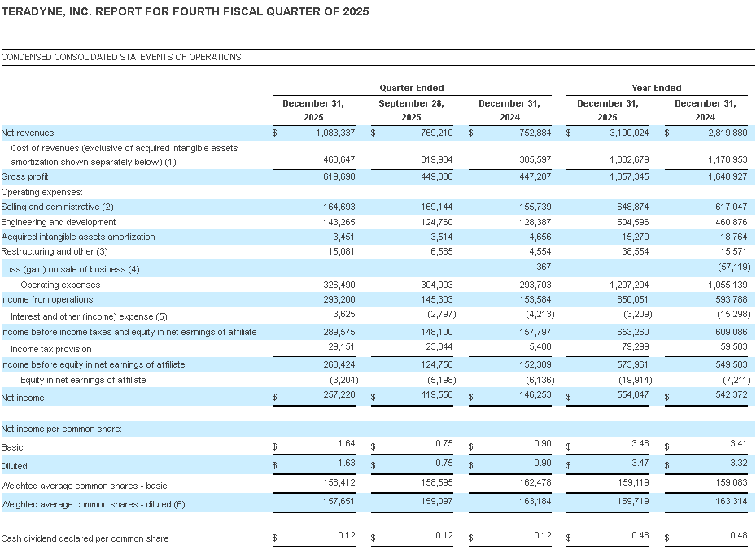Select selling and administrative value 164,693
The height and width of the screenshot is (553, 756).
[x=339, y=207]
